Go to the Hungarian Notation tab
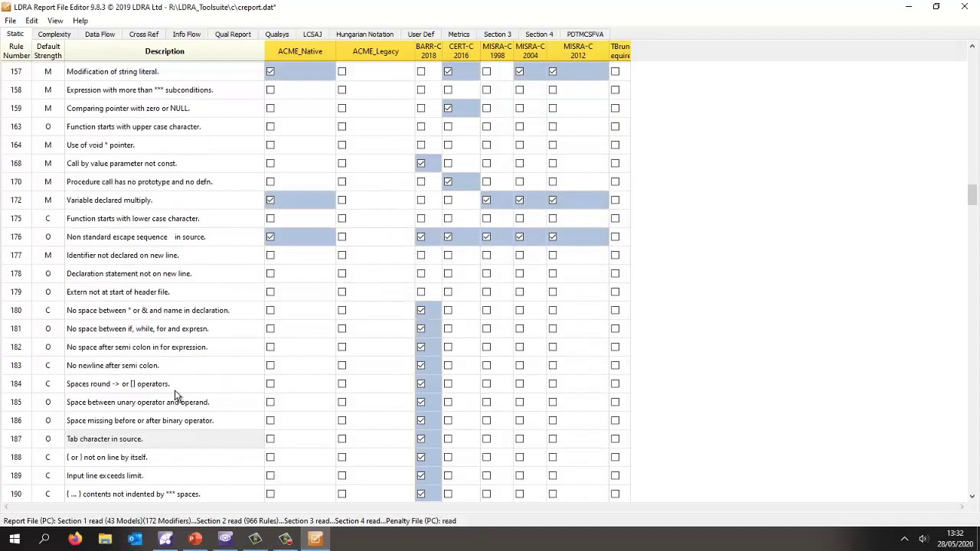This screenshot has width=980, height=551. point(364,34)
